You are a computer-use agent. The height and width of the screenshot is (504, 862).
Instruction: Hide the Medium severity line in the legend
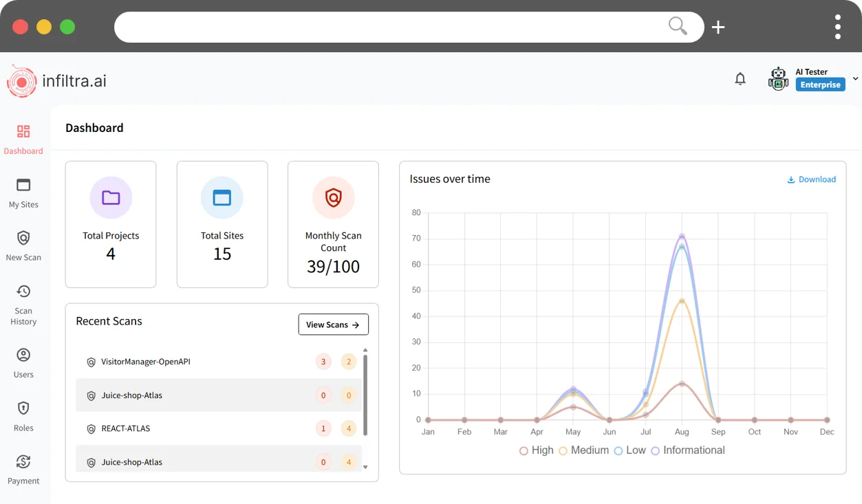pyautogui.click(x=583, y=450)
